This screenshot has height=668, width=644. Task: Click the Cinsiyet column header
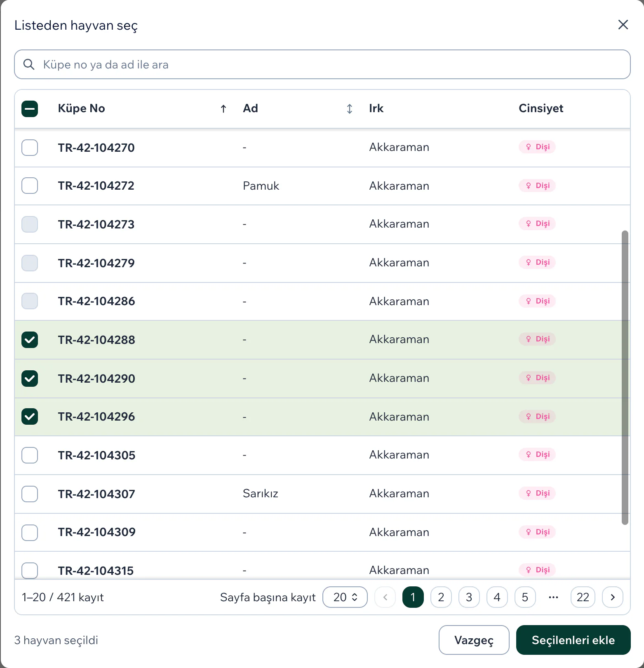point(541,108)
